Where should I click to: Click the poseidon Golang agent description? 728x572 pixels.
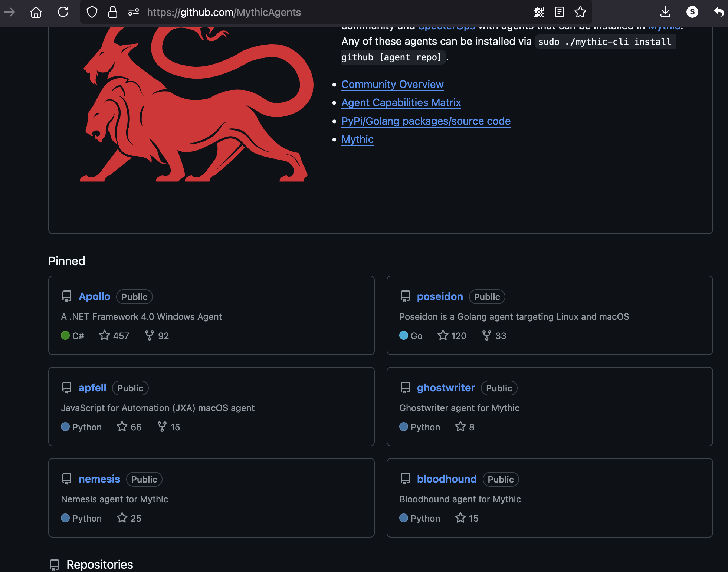tap(514, 317)
